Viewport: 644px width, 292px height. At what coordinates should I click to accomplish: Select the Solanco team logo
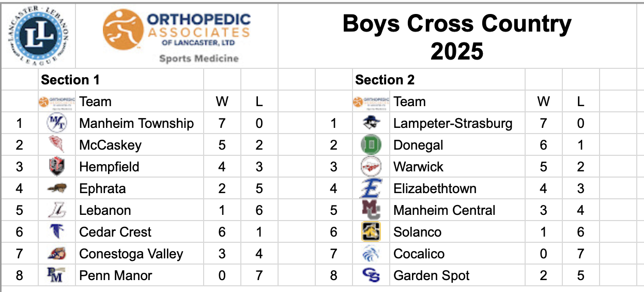pos(371,232)
